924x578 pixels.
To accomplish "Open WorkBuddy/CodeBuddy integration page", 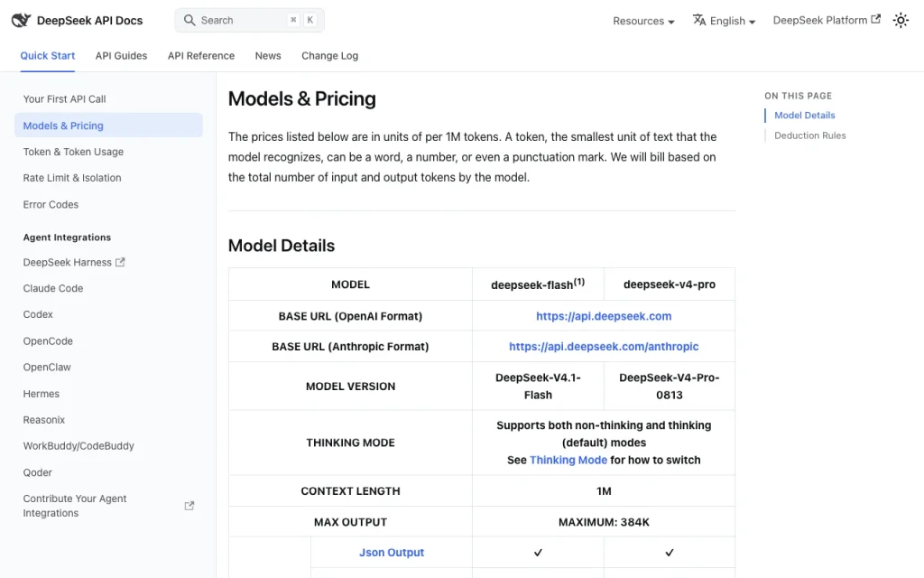I will [108, 446].
